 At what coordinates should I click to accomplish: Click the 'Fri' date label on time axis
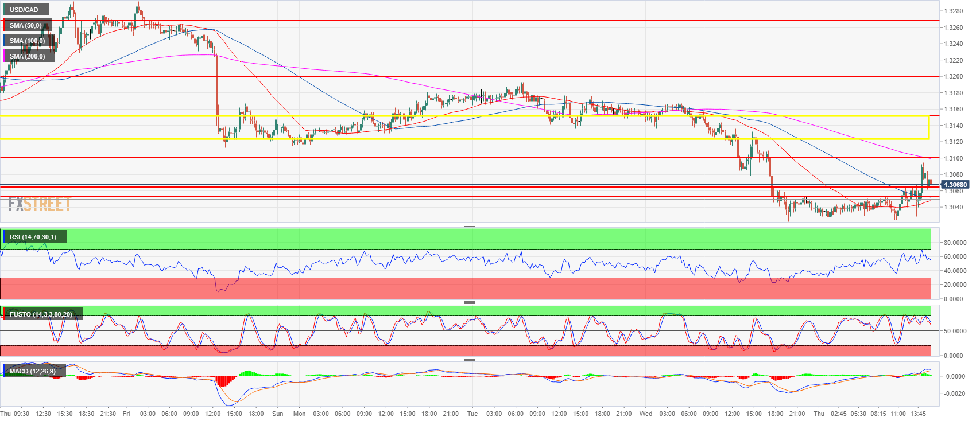[x=126, y=414]
